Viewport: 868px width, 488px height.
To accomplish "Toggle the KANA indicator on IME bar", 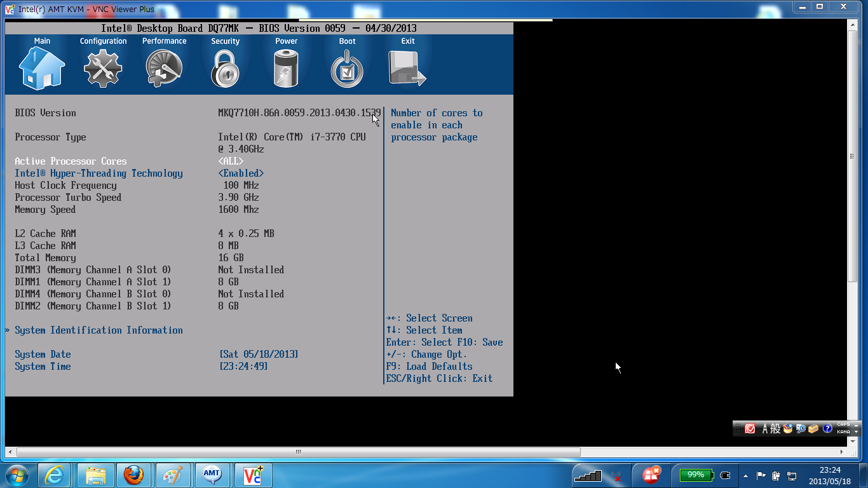I will [x=843, y=432].
